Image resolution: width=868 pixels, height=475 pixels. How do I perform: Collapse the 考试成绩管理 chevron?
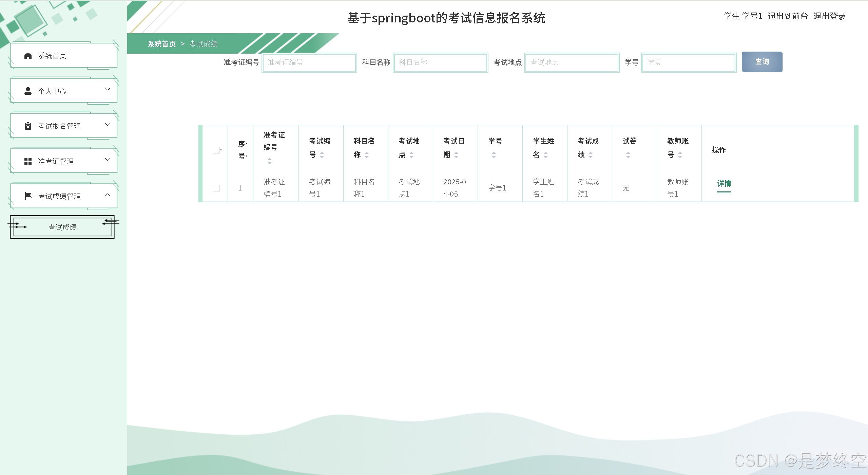pos(108,195)
